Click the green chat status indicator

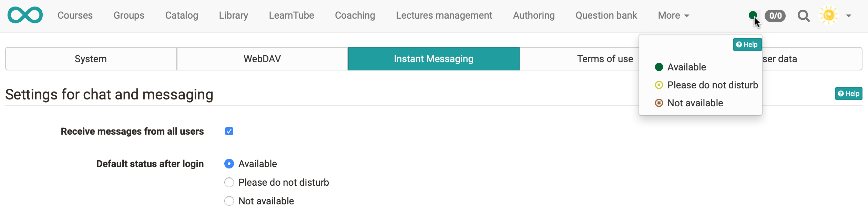click(x=753, y=15)
